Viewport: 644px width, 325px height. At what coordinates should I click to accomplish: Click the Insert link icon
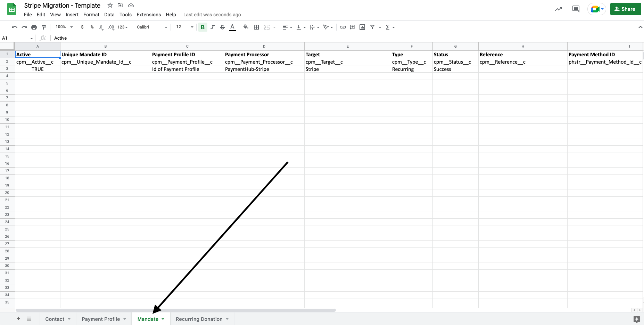pyautogui.click(x=343, y=27)
